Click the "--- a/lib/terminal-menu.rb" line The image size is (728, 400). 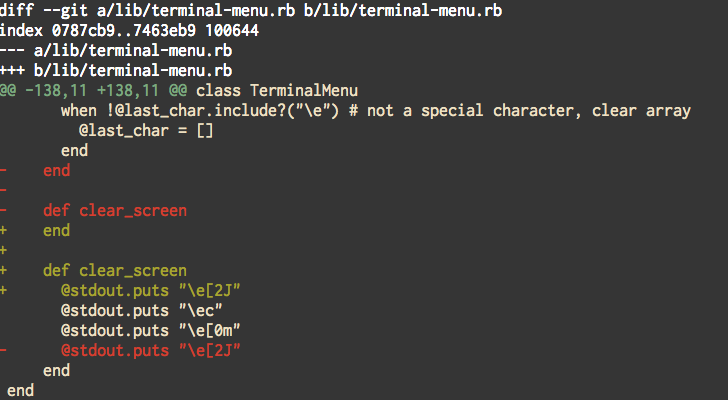pos(119,50)
